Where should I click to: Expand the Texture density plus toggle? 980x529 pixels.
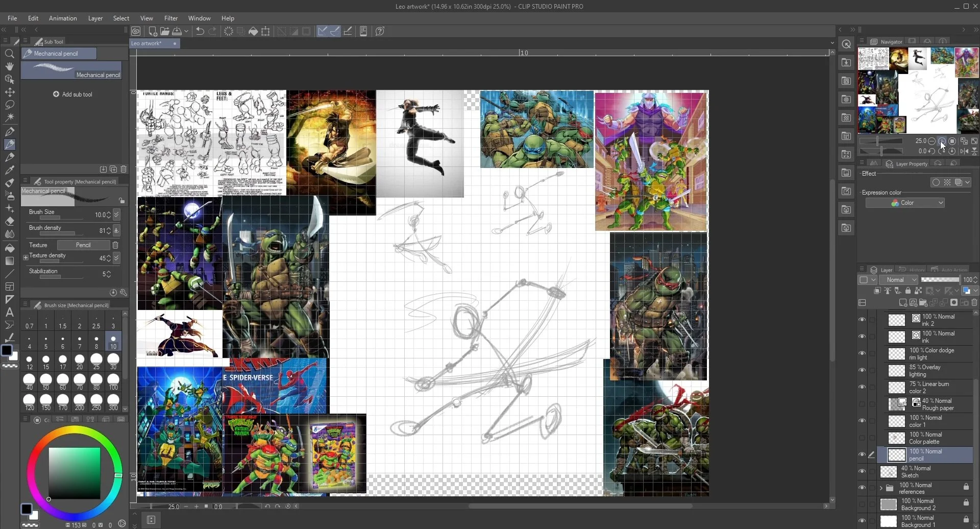26,258
